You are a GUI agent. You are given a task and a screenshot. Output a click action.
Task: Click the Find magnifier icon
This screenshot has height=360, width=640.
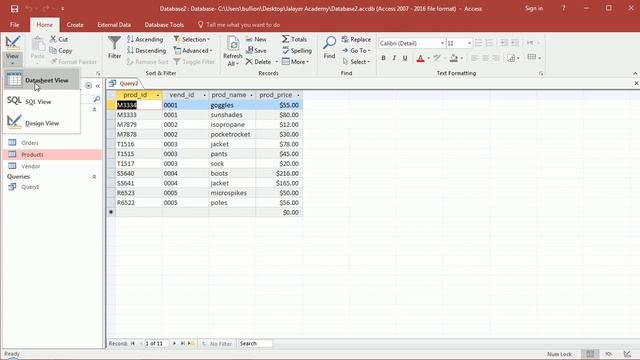click(329, 42)
